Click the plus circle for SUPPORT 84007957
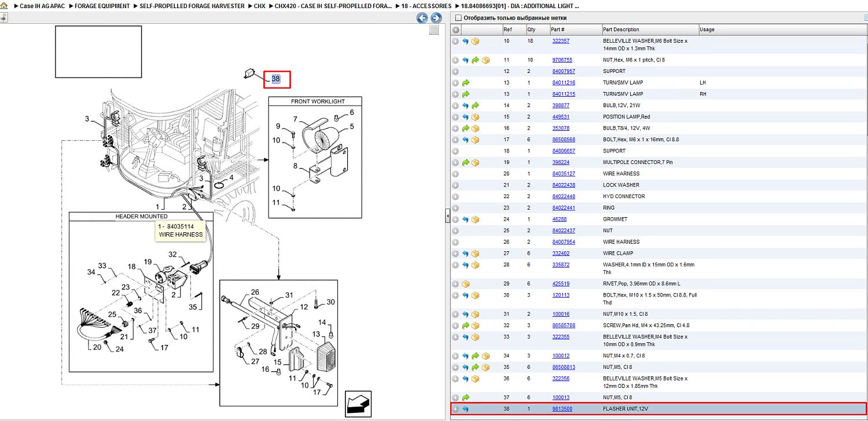The image size is (868, 421). pos(455,71)
